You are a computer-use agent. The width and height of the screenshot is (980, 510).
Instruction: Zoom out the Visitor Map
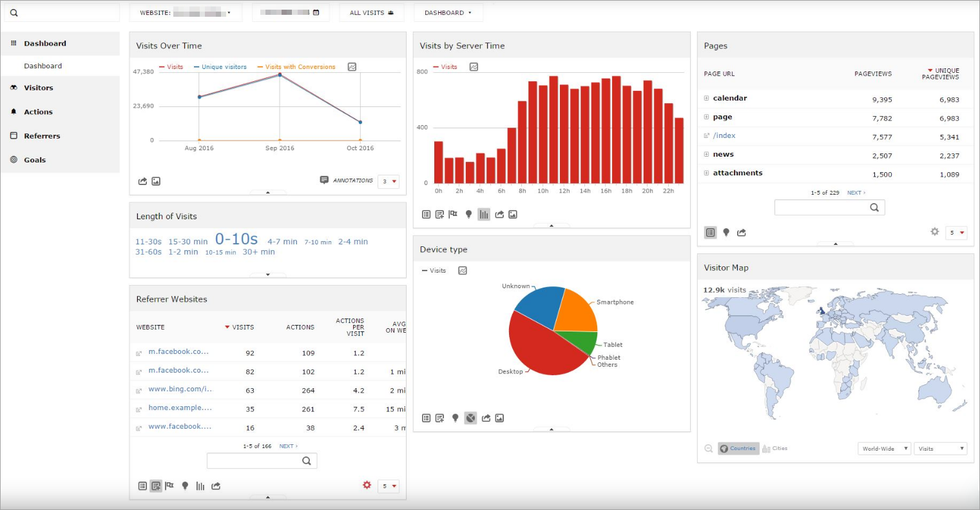tap(708, 449)
